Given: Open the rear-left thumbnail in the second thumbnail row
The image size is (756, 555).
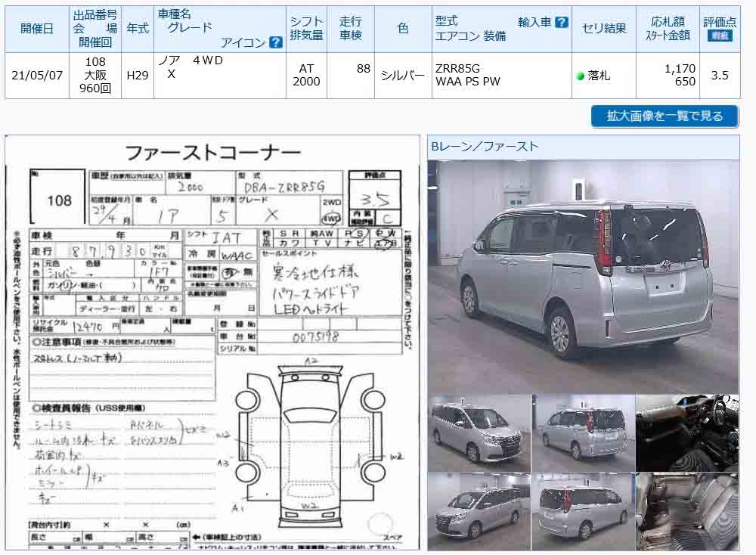Looking at the screenshot, I should pos(583,512).
